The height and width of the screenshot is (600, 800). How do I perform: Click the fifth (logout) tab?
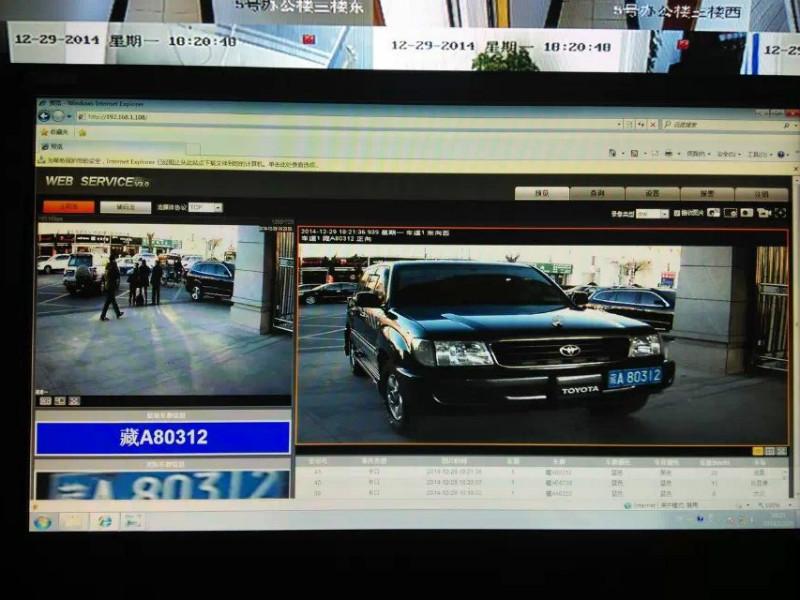761,195
